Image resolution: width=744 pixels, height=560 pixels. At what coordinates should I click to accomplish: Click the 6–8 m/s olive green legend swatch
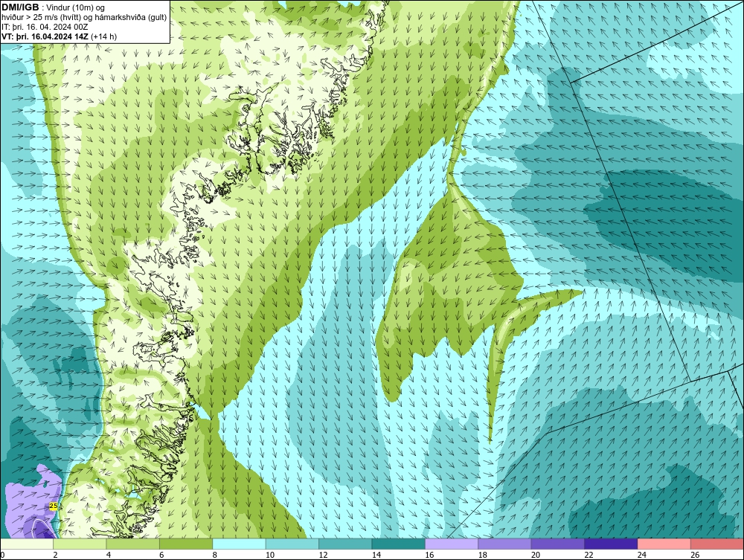[x=186, y=544]
